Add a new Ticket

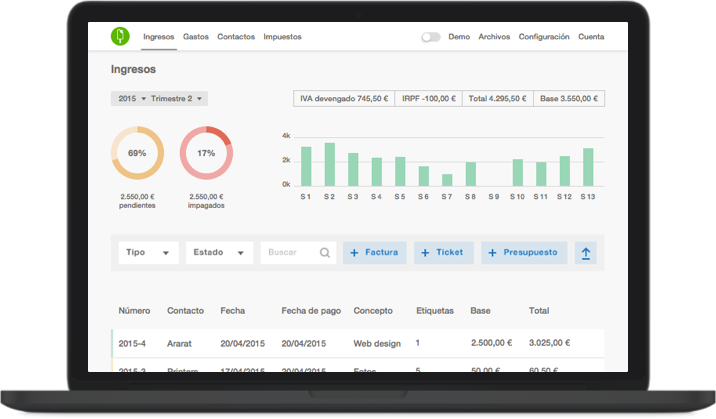(443, 253)
